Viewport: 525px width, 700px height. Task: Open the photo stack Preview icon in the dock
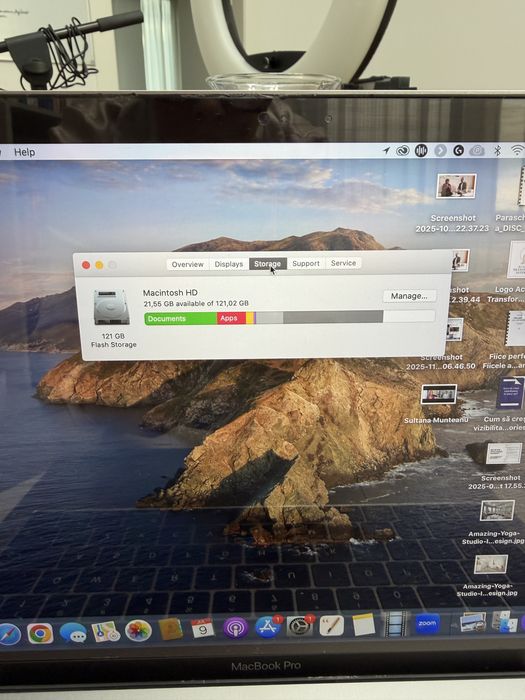(x=473, y=622)
